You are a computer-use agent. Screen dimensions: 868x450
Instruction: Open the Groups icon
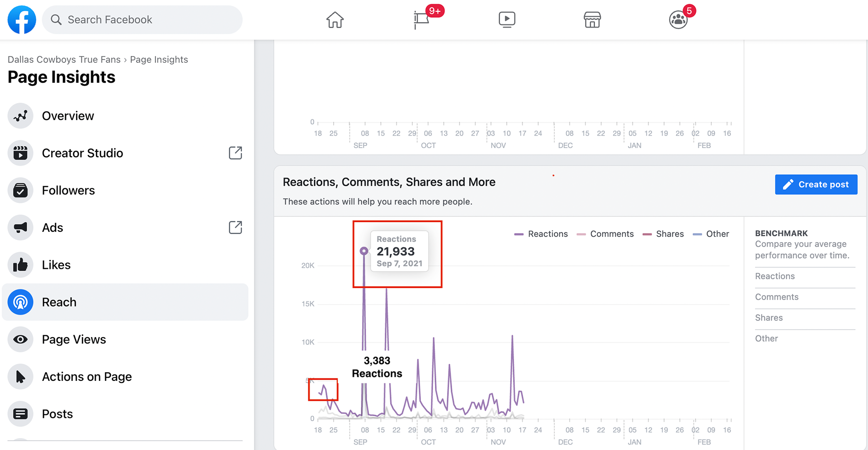(678, 19)
